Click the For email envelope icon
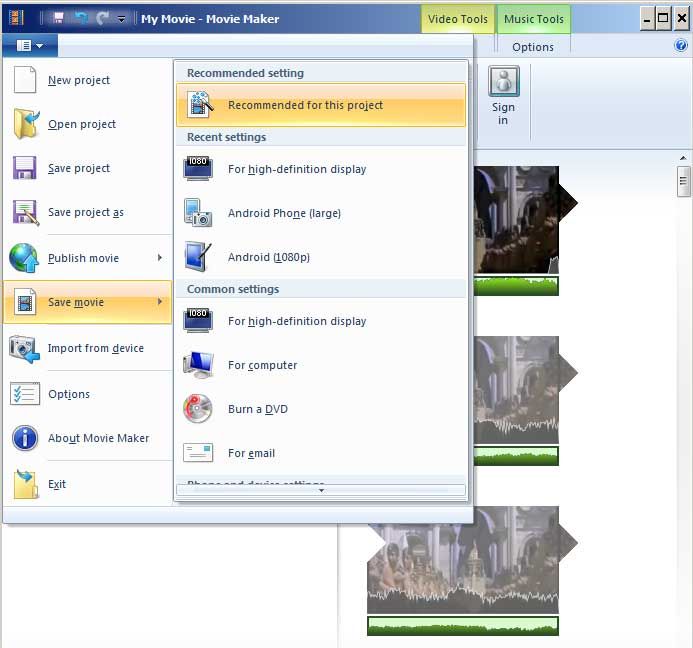Viewport: 693px width, 648px height. click(198, 453)
